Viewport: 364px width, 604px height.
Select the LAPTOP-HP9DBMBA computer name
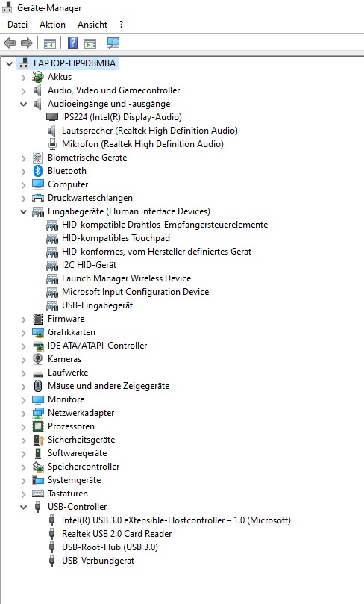pos(75,63)
